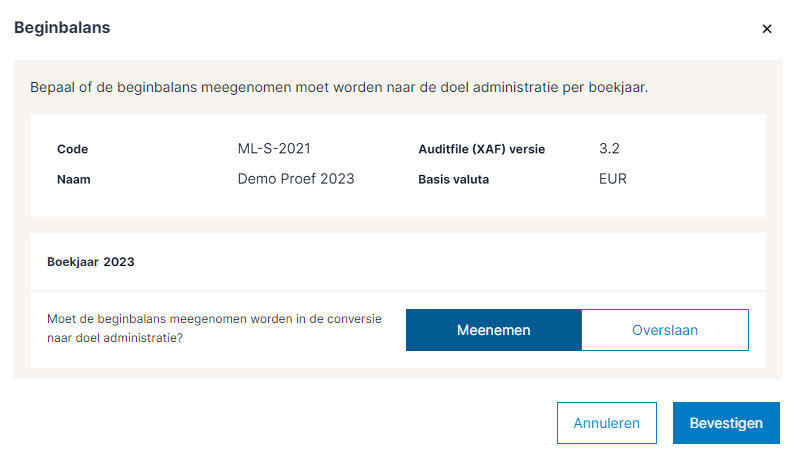Screen dimensions: 796x459
Task: Click the beige background of the dialog content
Action: coord(400,225)
